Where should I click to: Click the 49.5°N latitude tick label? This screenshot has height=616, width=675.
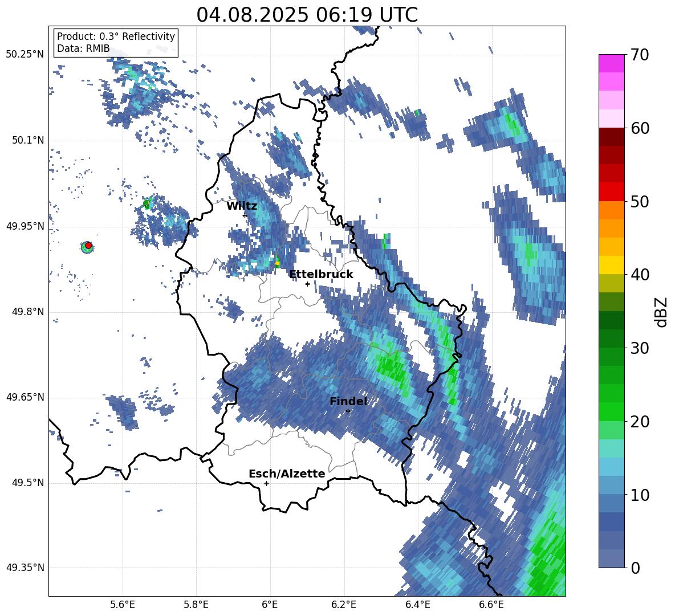27,483
